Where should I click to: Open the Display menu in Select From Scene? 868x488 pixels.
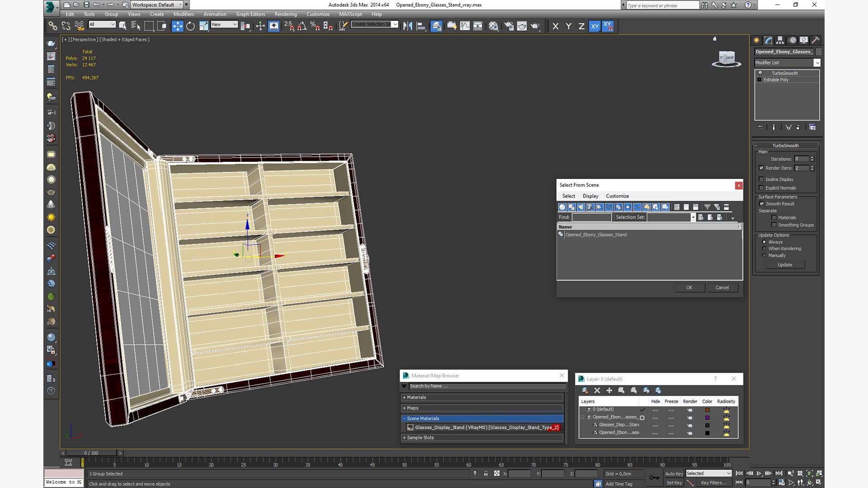pos(590,196)
